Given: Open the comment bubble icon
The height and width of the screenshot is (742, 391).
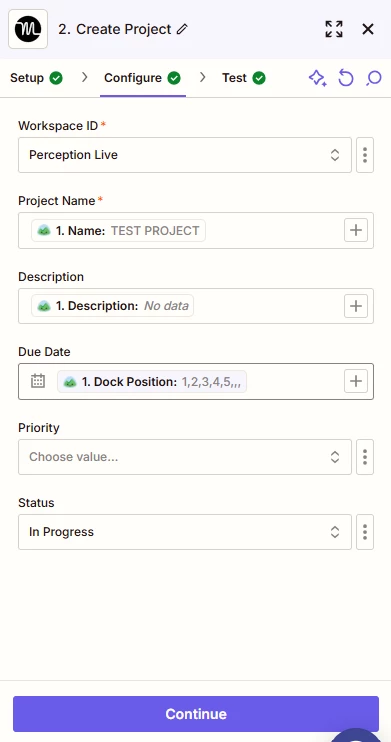Looking at the screenshot, I should (373, 78).
